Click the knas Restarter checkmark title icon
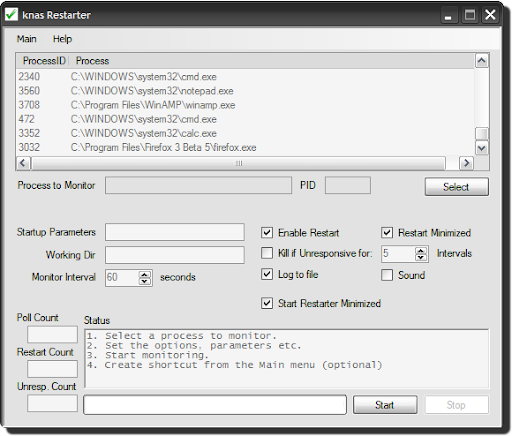512x436 pixels. coord(11,14)
